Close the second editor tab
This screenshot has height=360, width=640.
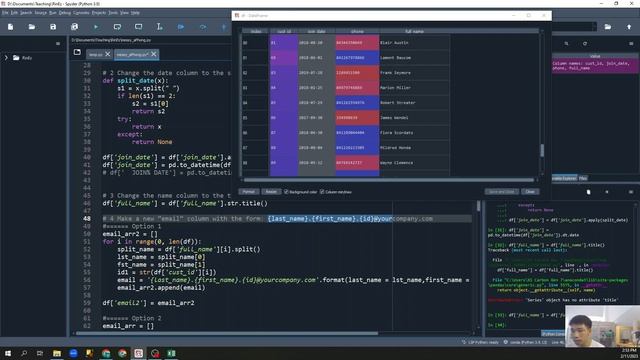tap(154, 54)
